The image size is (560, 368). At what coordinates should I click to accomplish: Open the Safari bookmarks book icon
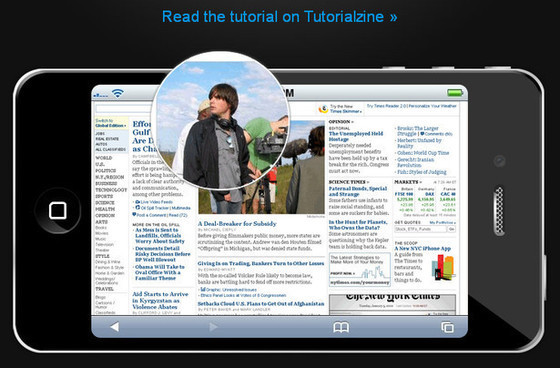pos(341,327)
